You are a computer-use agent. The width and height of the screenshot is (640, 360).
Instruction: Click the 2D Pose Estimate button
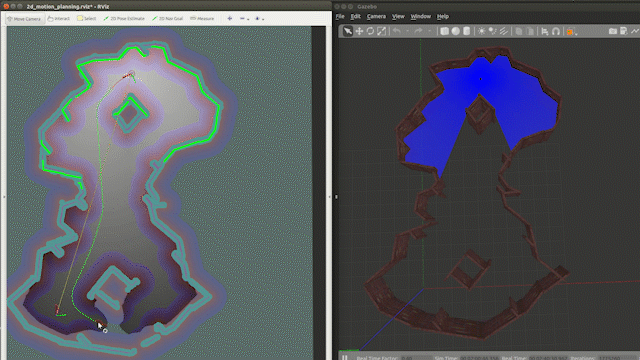click(124, 19)
